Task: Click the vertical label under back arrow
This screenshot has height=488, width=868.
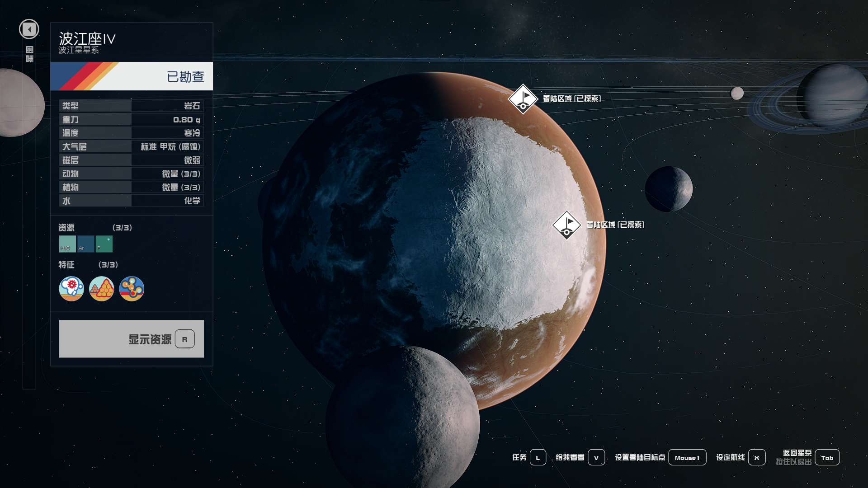Action: point(29,54)
